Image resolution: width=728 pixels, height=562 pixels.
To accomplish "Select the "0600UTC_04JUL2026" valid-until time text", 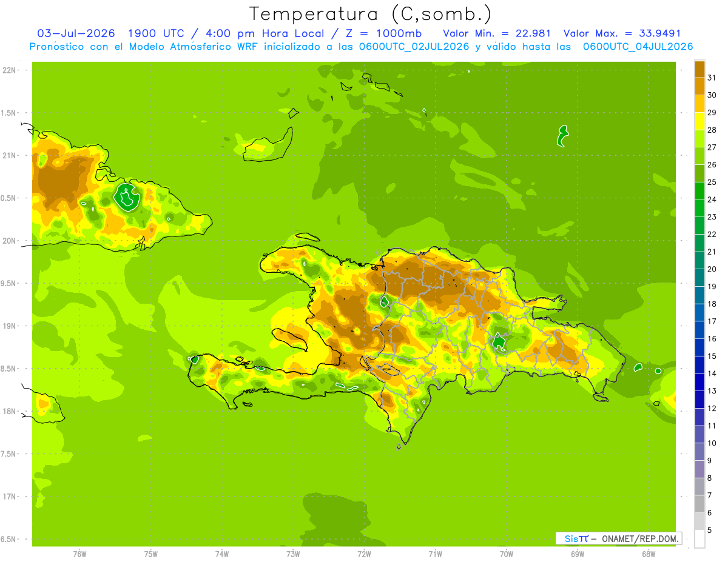I will (638, 47).
